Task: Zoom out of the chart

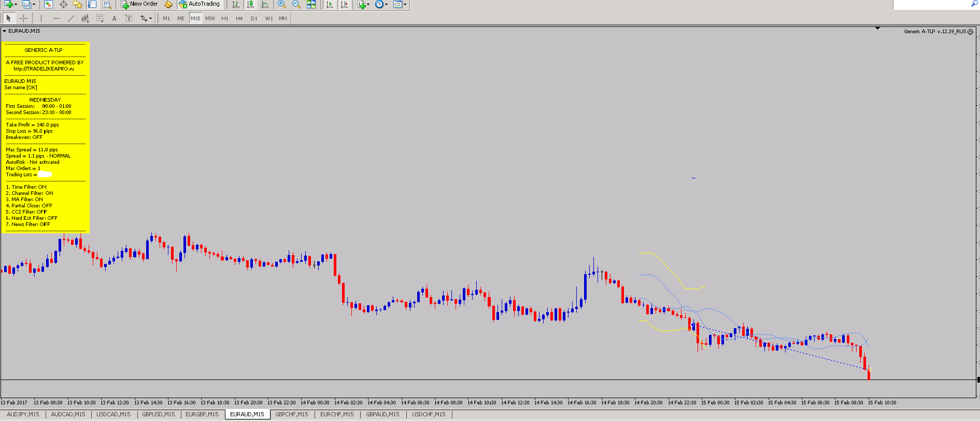Action: [296, 4]
